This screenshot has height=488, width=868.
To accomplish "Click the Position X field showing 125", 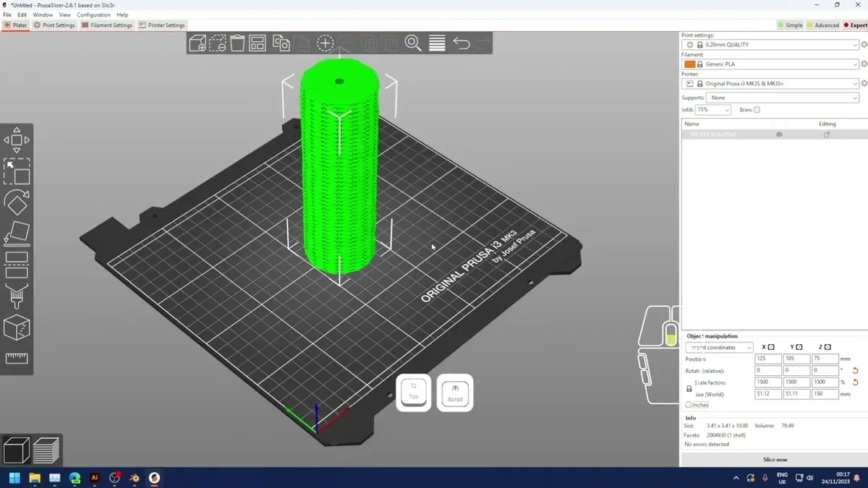I will tap(767, 359).
